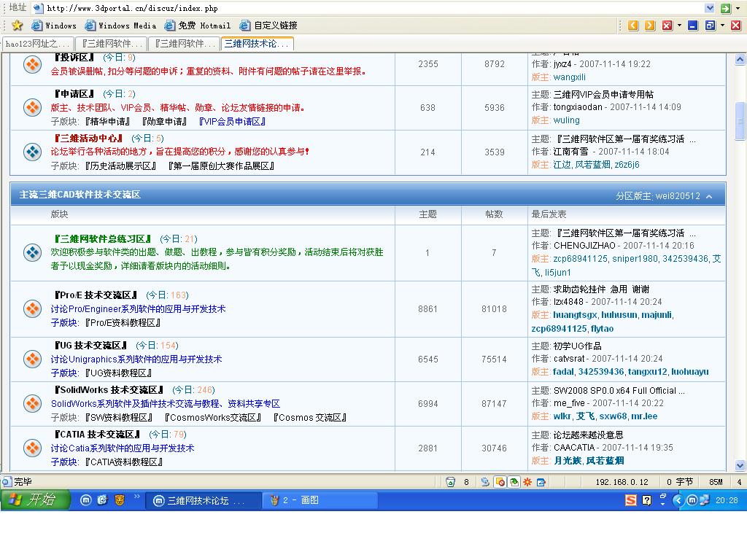Click the 申请区 forum status icon
This screenshot has height=560, width=747.
pyautogui.click(x=32, y=107)
